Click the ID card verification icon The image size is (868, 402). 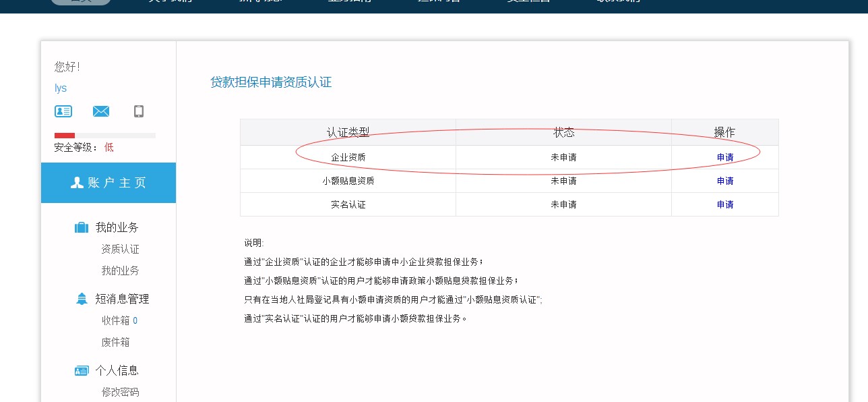click(63, 111)
